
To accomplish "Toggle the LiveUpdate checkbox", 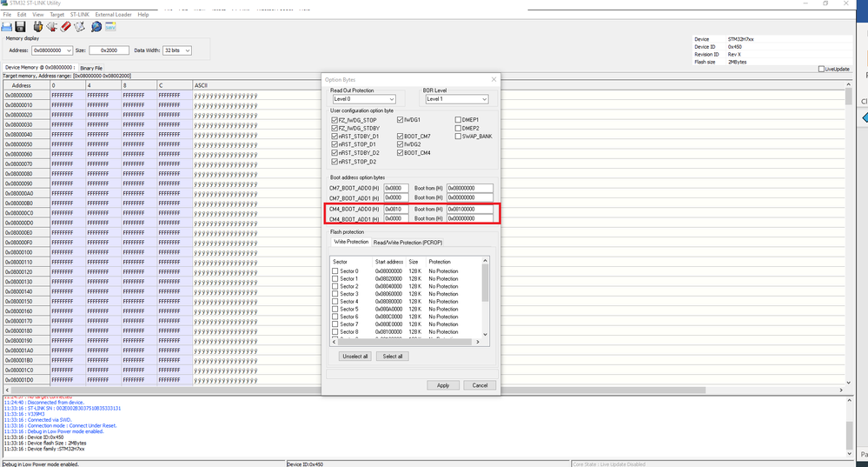I will (821, 70).
